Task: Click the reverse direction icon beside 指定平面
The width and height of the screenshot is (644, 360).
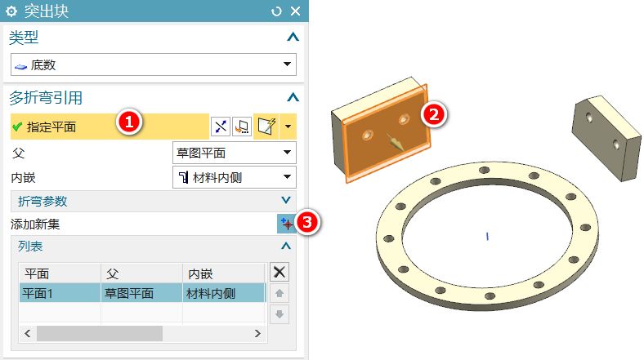Action: pyautogui.click(x=221, y=127)
